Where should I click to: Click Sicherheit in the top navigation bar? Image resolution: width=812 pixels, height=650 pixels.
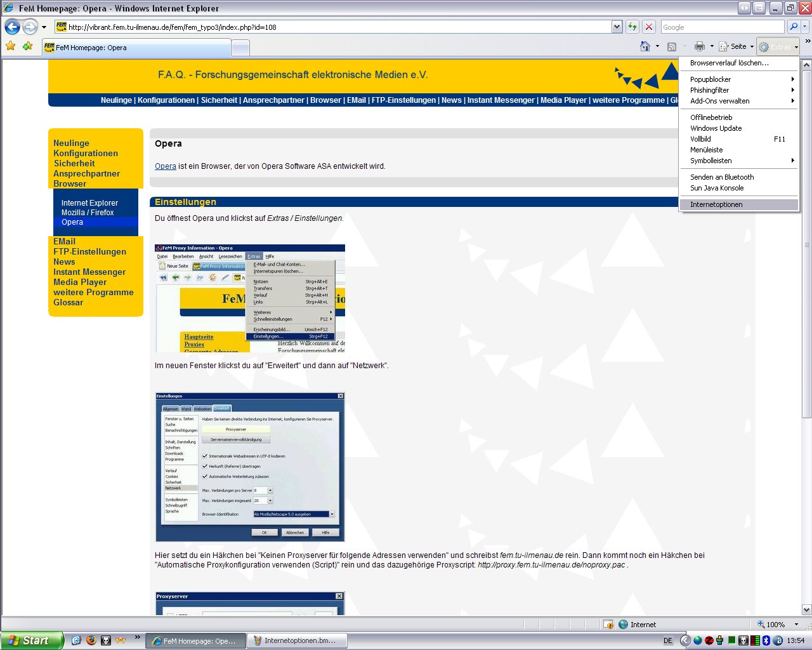(219, 100)
